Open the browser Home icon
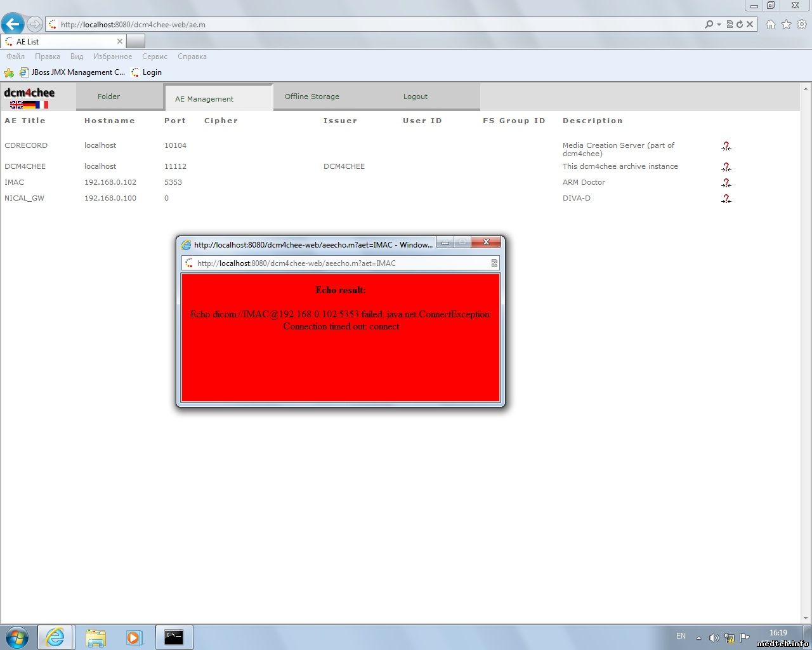The image size is (812, 650). pyautogui.click(x=771, y=25)
